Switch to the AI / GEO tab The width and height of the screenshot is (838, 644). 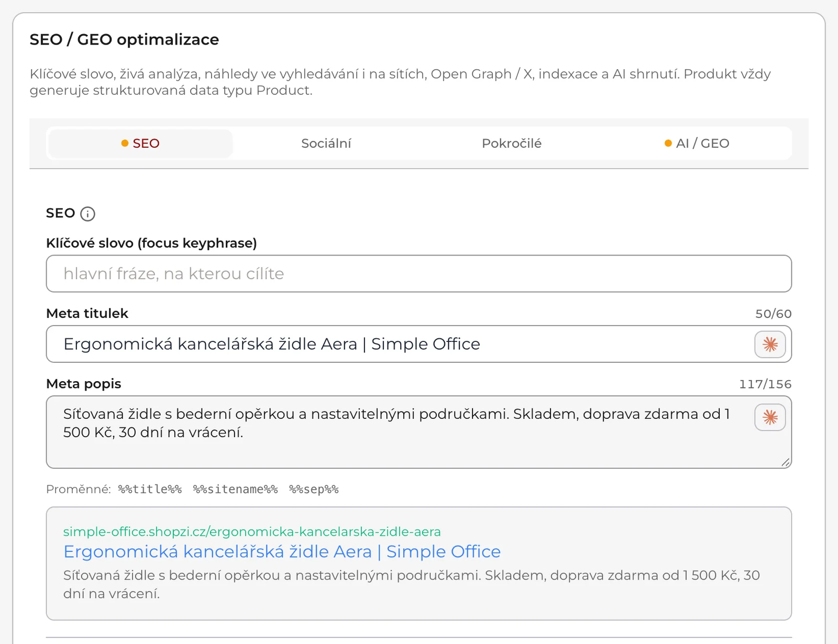697,143
